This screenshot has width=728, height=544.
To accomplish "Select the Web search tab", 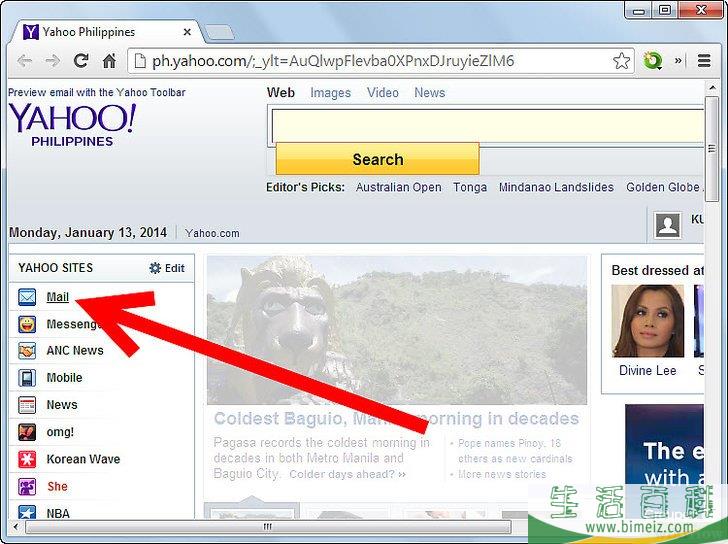I will [x=280, y=93].
